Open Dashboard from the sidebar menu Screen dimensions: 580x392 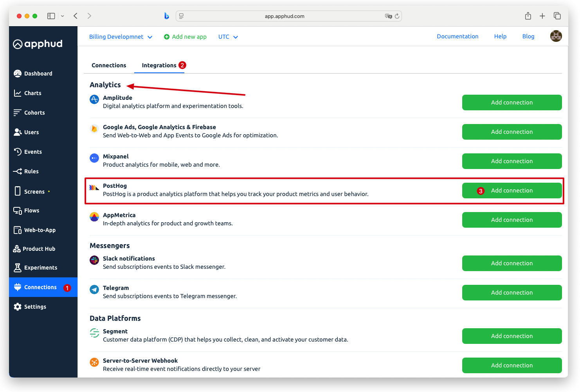click(38, 74)
